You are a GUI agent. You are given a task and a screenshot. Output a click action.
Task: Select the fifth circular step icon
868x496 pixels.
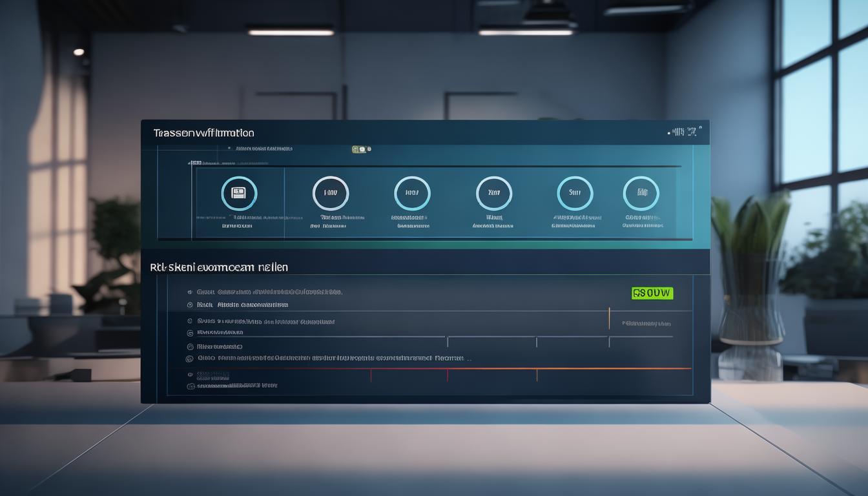575,193
